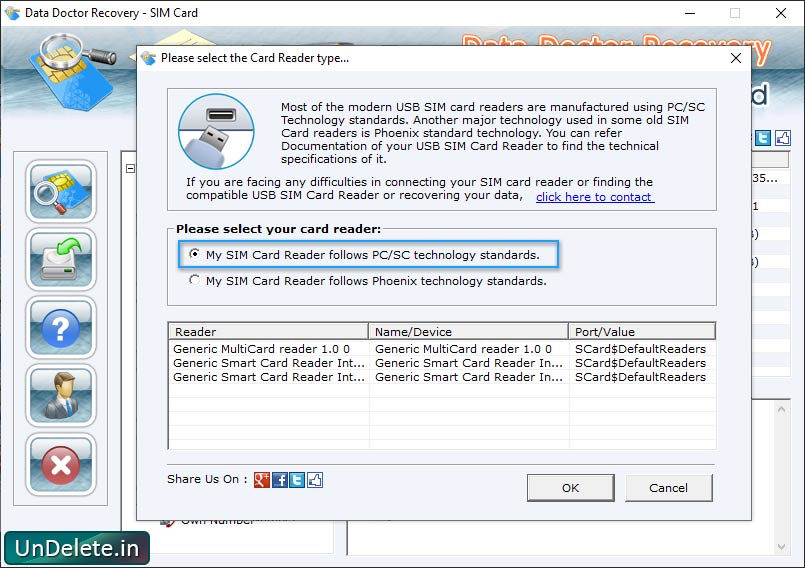Screen dimensions: 805x568
Task: Close the Data Doctor Recovery main window
Action: (781, 13)
